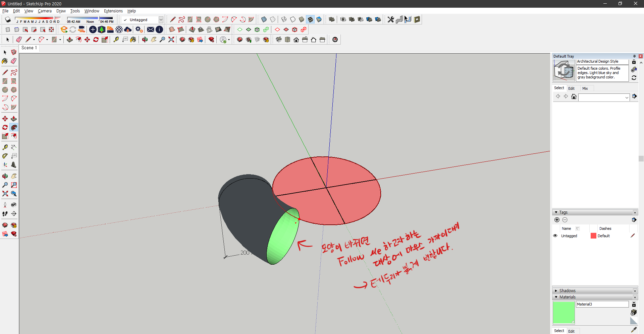Toggle Back Edges style

coord(273,19)
